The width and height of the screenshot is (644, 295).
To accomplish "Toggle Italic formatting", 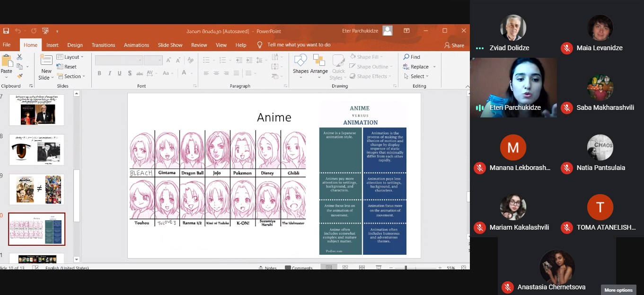I will tap(109, 73).
